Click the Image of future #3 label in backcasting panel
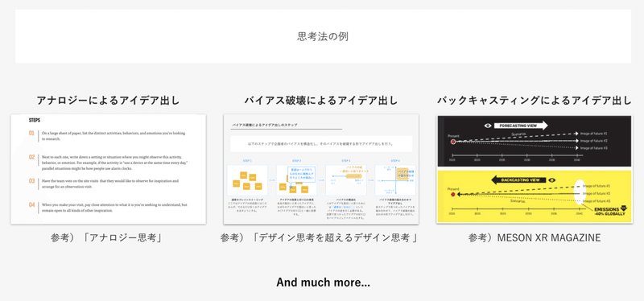644x301 pixels. coord(597,201)
